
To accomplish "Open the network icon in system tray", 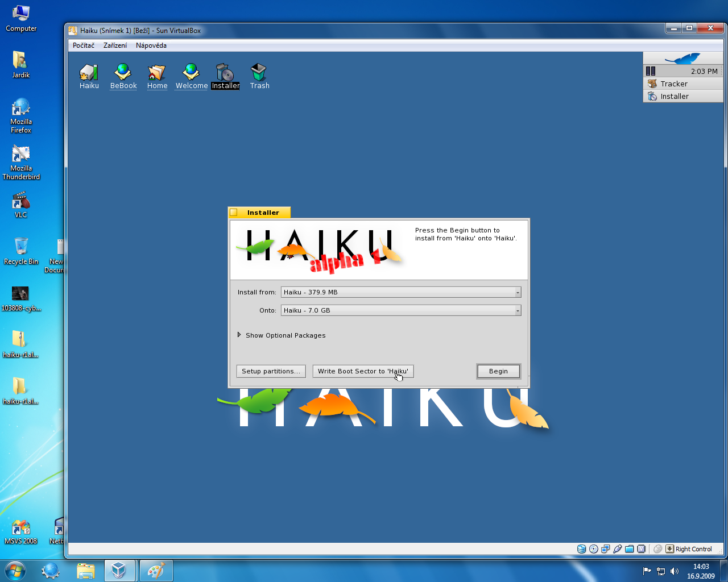I will tap(661, 571).
